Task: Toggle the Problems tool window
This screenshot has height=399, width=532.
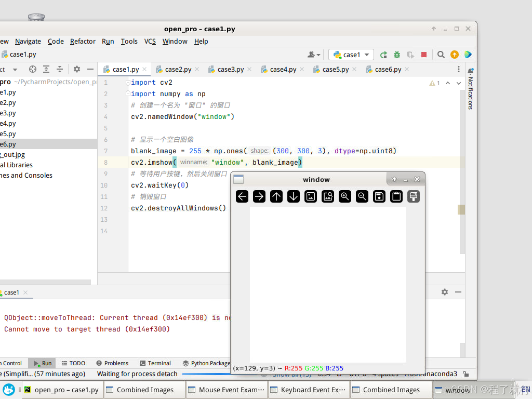Action: click(x=112, y=363)
